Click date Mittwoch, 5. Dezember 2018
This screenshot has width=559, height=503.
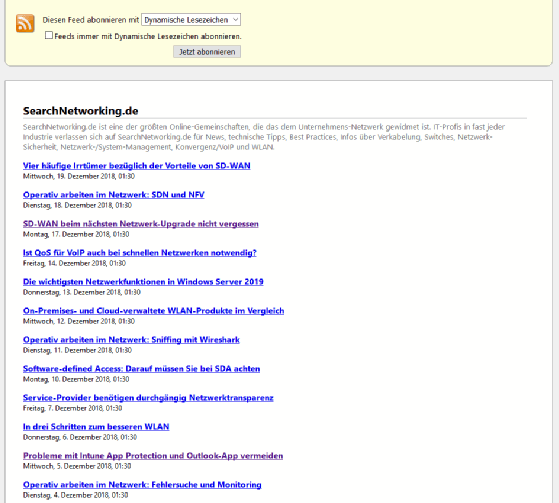[x=77, y=466]
